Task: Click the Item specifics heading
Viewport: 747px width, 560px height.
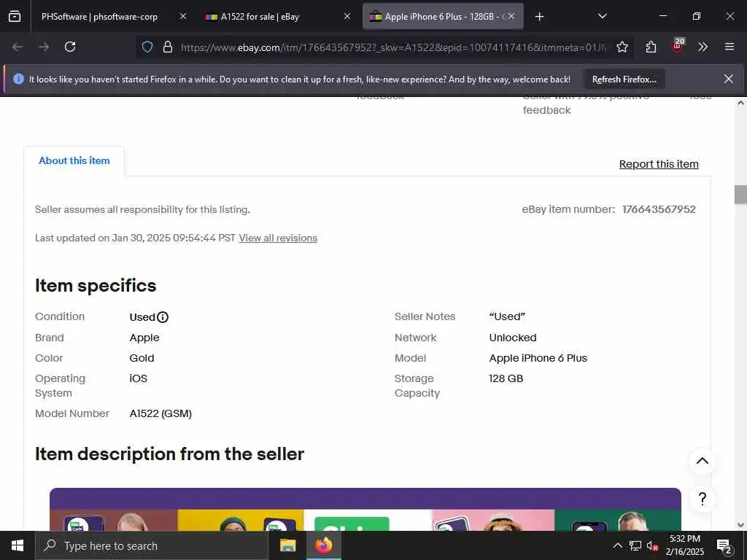Action: [96, 286]
